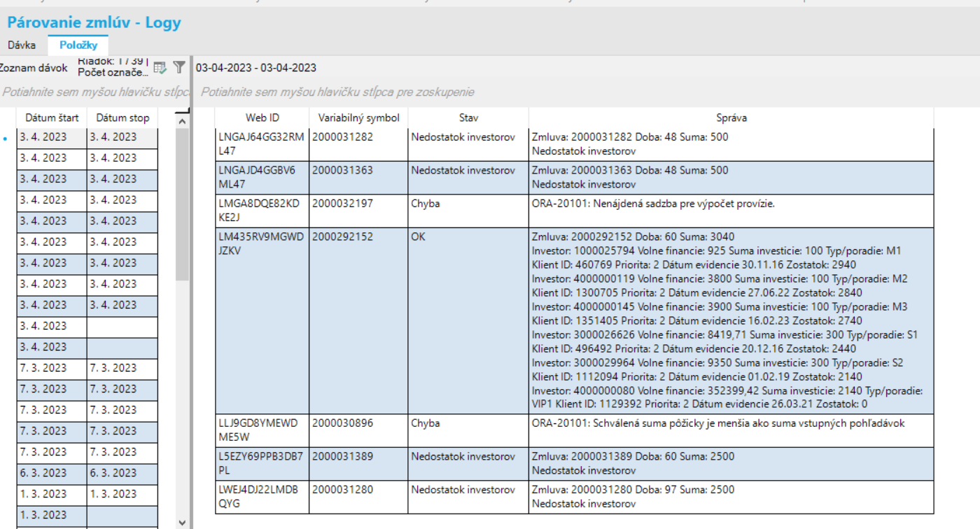Click scroll-down arrow of batch list
The width and height of the screenshot is (980, 529).
pos(182,522)
